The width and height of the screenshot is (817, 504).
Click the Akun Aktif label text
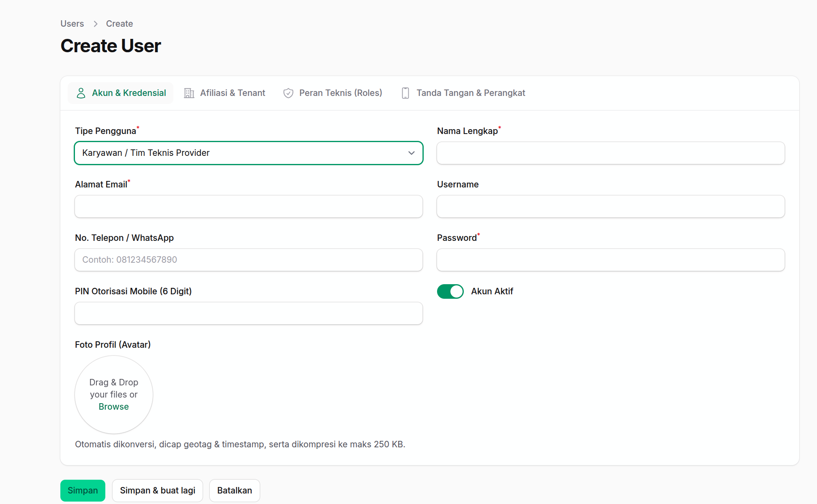[492, 291]
